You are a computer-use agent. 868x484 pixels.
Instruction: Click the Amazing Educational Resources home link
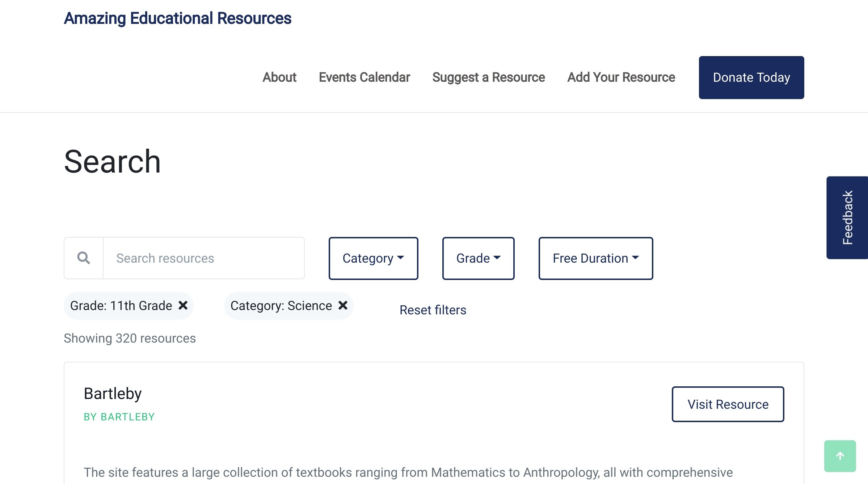click(177, 18)
